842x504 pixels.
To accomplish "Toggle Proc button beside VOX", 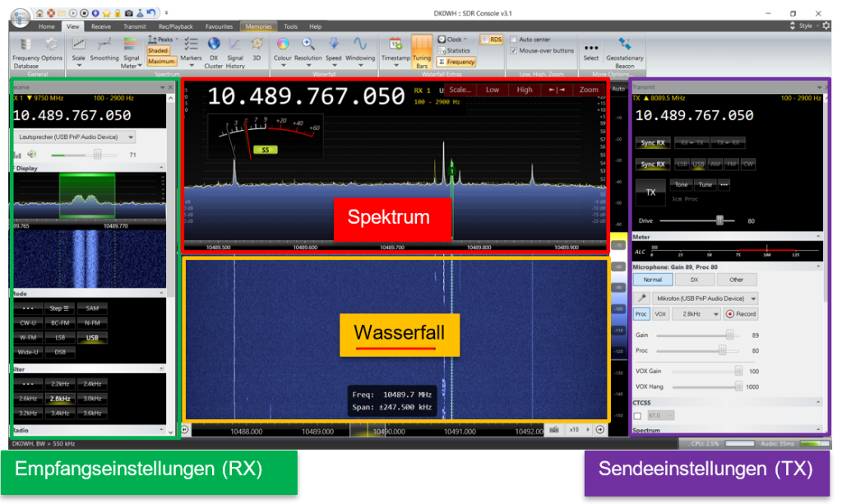I will click(641, 314).
